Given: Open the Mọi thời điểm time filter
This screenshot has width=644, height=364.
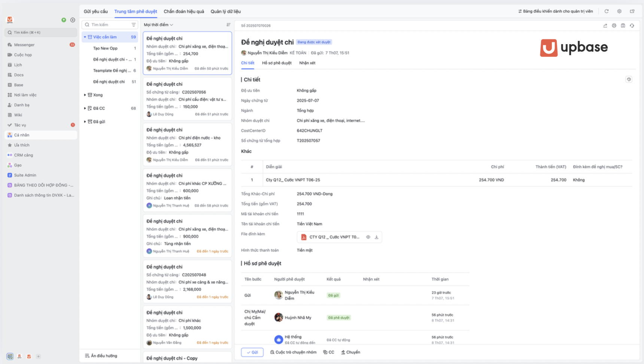Looking at the screenshot, I should point(158,25).
